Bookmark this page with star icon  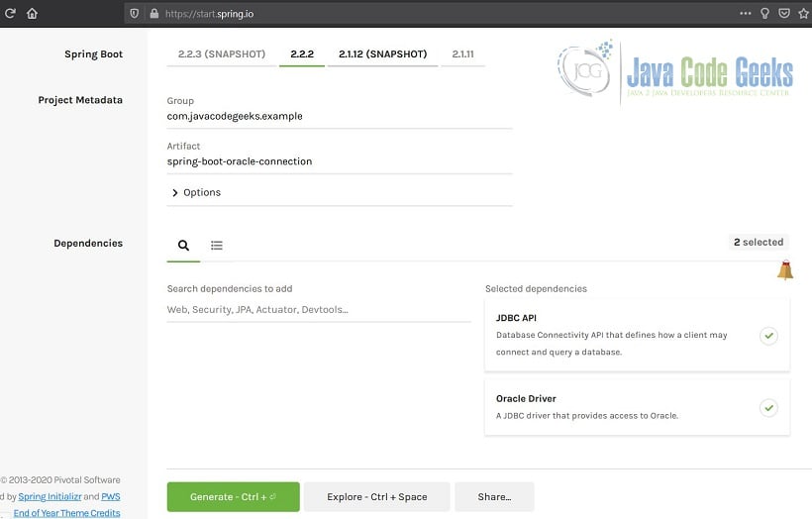coord(804,13)
